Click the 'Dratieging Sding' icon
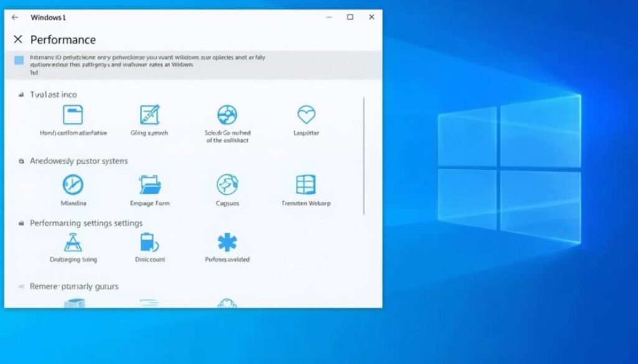The height and width of the screenshot is (364, 638). point(73,242)
